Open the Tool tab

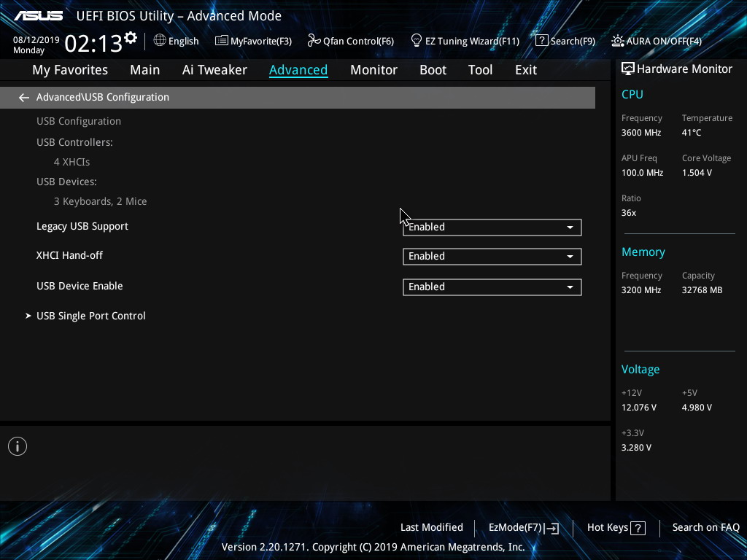pos(480,70)
